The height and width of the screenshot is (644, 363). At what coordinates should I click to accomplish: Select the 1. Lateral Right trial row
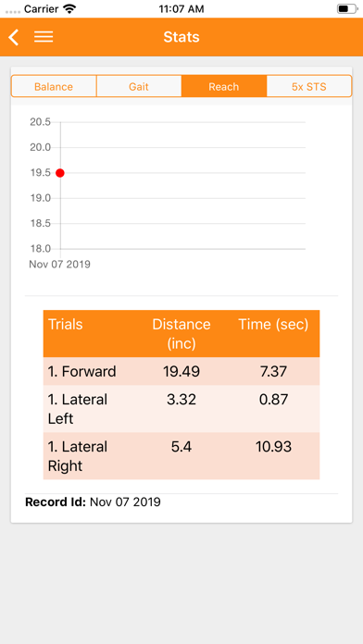(x=181, y=456)
